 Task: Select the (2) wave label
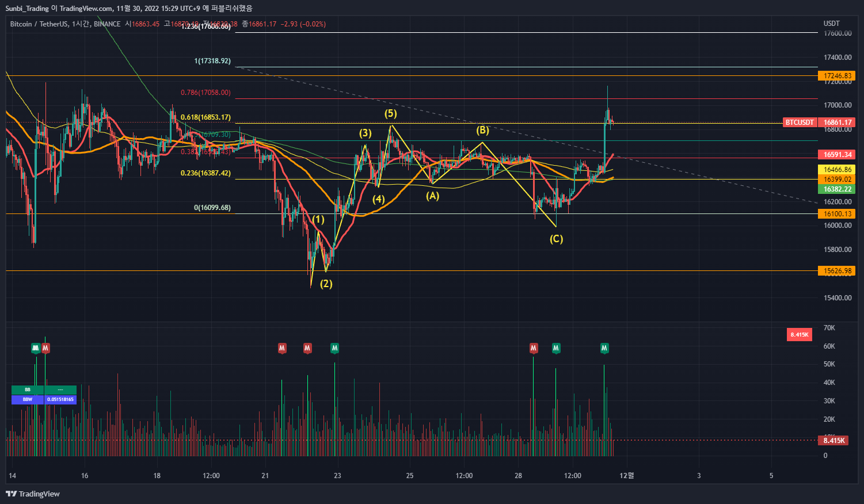(326, 284)
